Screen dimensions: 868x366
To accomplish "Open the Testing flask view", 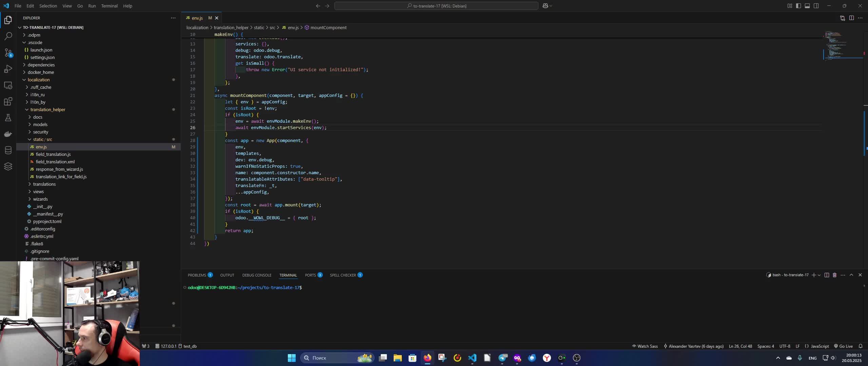I will coord(8,118).
